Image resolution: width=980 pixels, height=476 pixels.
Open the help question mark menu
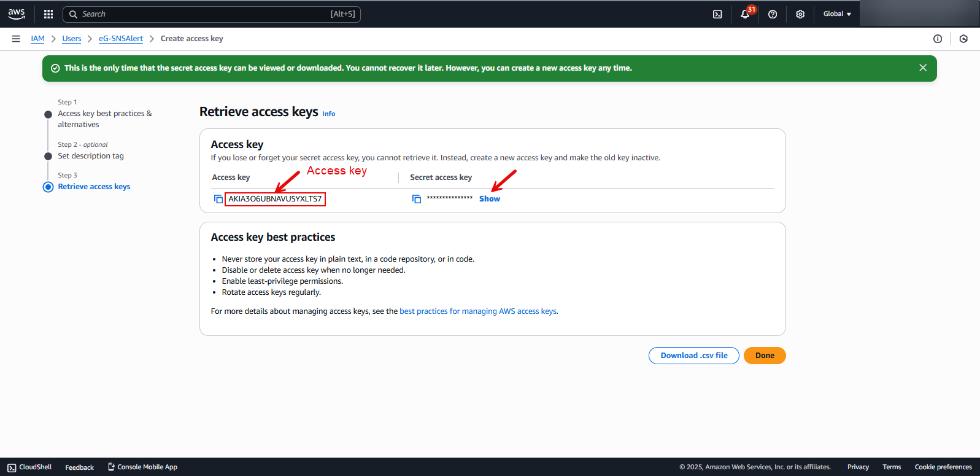(773, 14)
